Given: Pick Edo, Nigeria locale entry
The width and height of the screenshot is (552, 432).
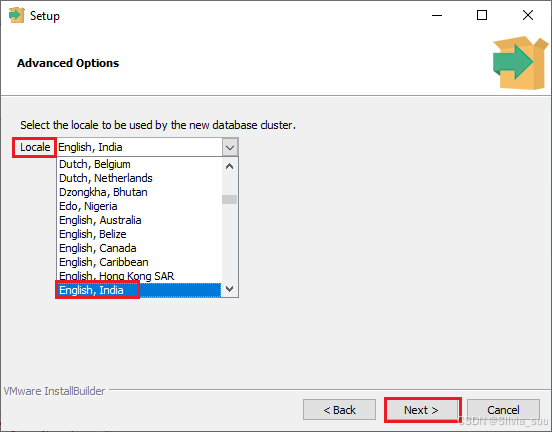Looking at the screenshot, I should tap(139, 206).
